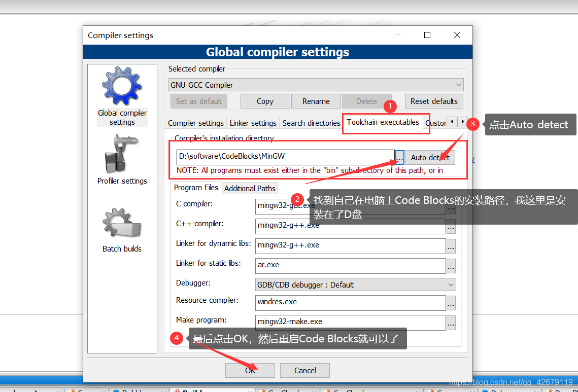Browse for Make program executable
Image resolution: width=578 pixels, height=392 pixels.
coord(451,323)
